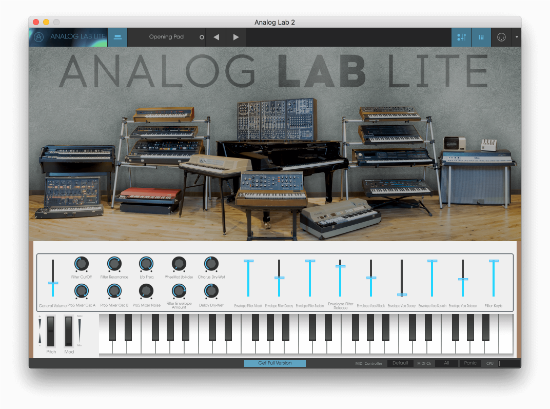Click the VCO Mixer Osc B knob
This screenshot has height=409, width=550.
[x=114, y=291]
